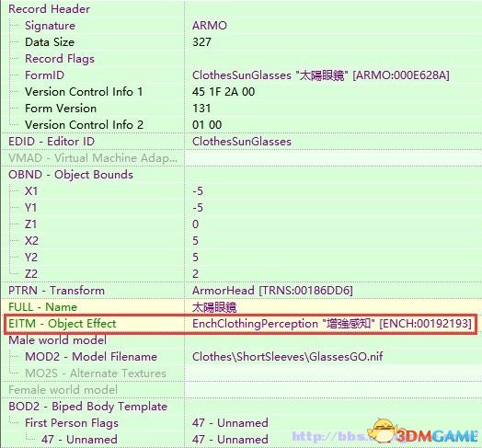Collapse the OBND - Object Bounds node

(x=71, y=175)
